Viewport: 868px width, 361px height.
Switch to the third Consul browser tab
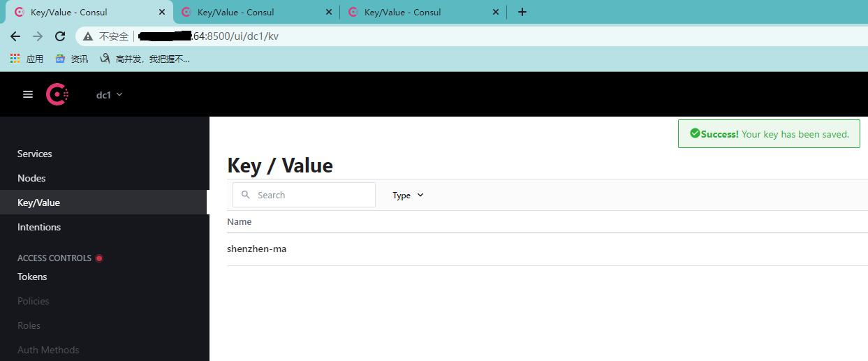click(x=423, y=12)
